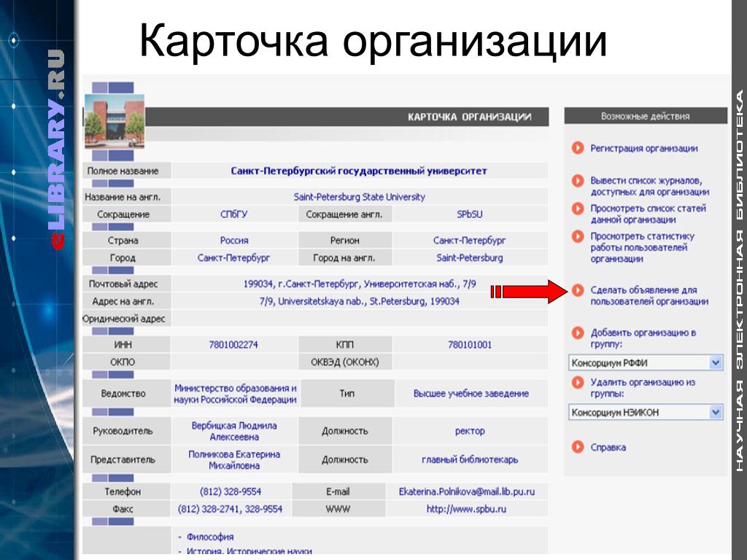The height and width of the screenshot is (560, 747).
Task: Select the Saint-Petersburg State University English name
Action: (x=359, y=197)
